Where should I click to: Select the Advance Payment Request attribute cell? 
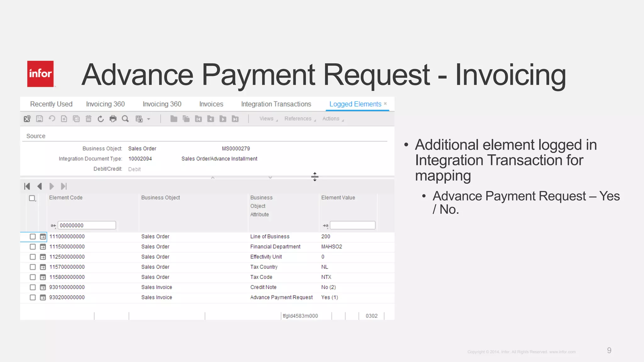(x=281, y=297)
